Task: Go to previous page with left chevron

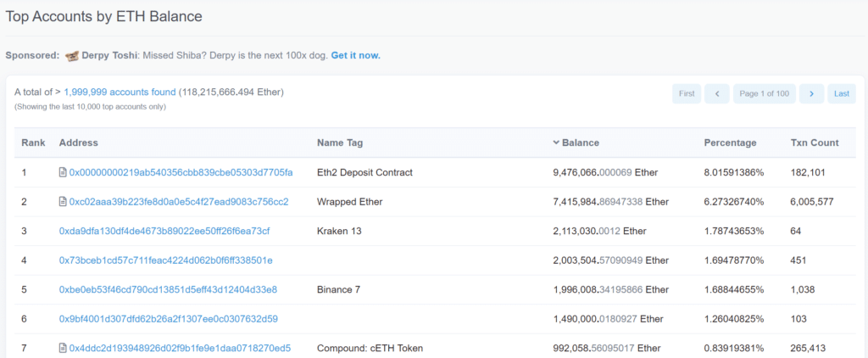Action: coord(717,93)
